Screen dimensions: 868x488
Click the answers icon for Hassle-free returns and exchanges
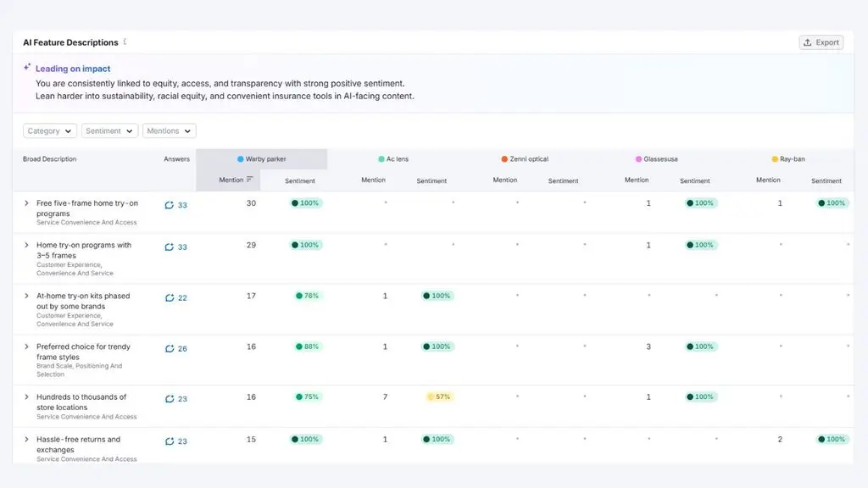click(170, 441)
